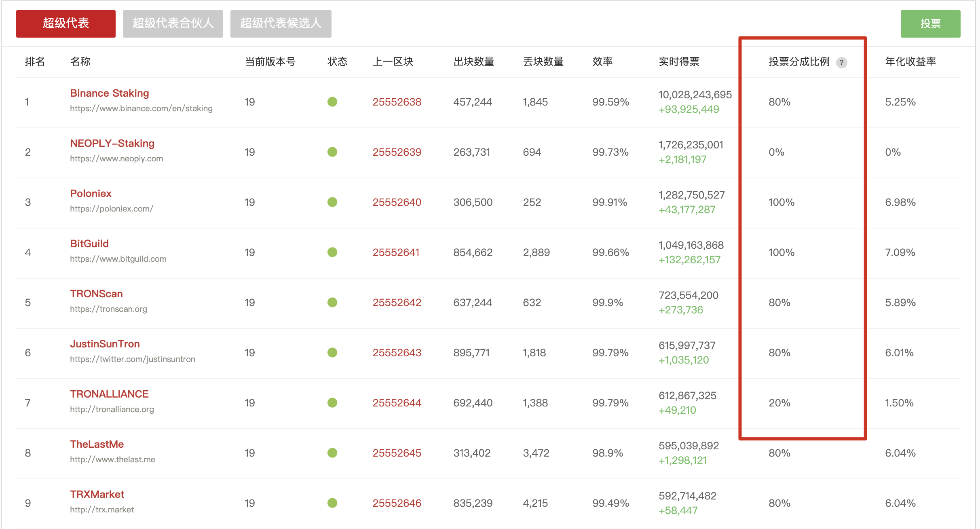Click the green status dot for TRXMarket
This screenshot has width=980, height=529.
tap(332, 503)
